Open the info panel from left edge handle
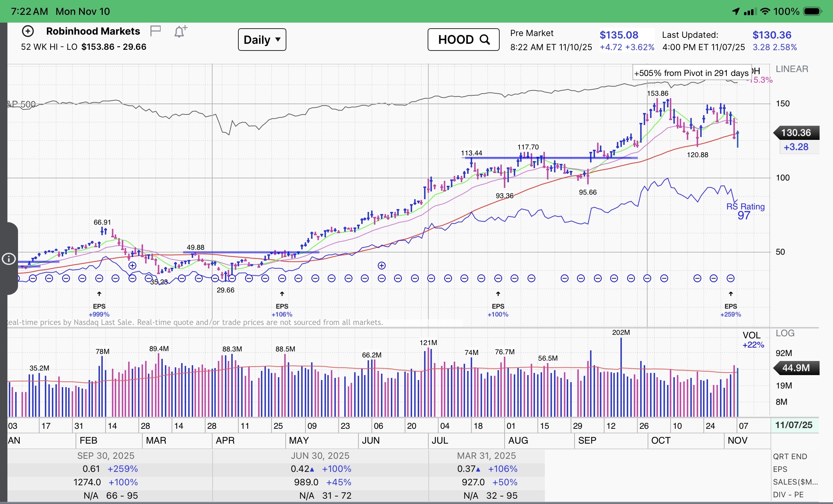Viewport: 833px width, 504px height. [x=9, y=259]
